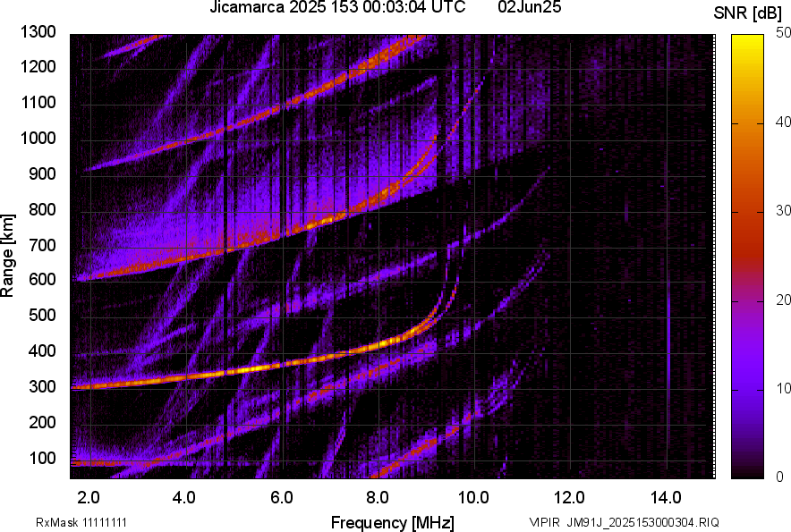Click the range tick label '1000'

click(x=38, y=138)
